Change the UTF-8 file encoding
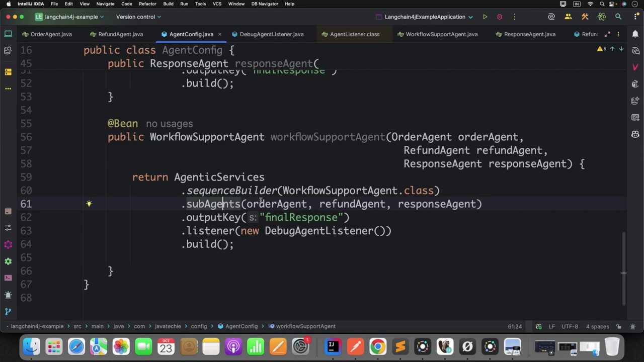Image resolution: width=644 pixels, height=362 pixels. [570, 326]
